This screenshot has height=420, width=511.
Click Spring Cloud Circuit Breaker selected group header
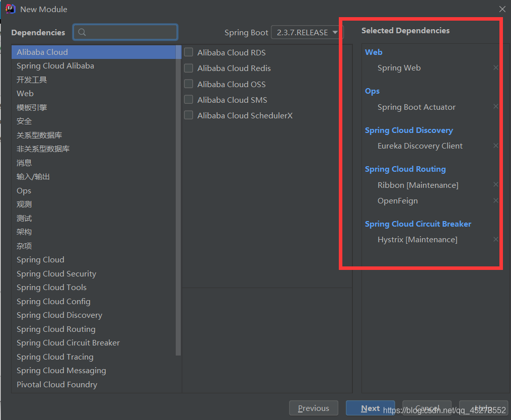418,224
